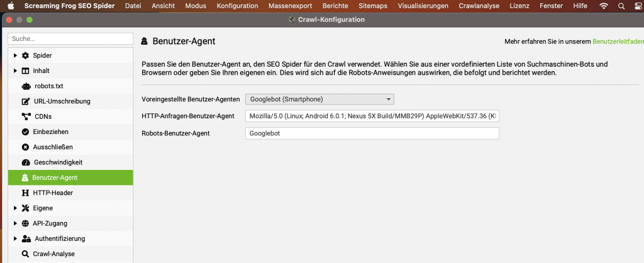
Task: Click the 'Voreingestellte Benutzer-Agenten' label
Action: click(x=191, y=99)
